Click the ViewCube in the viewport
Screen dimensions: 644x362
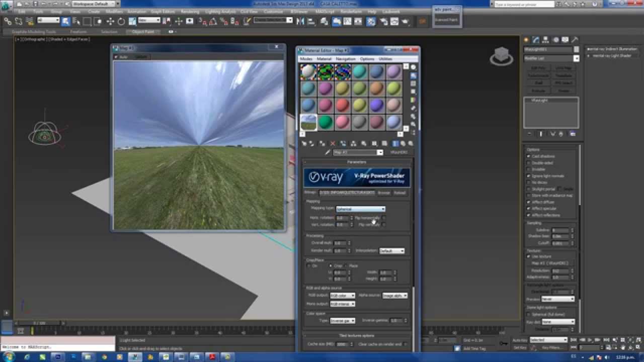click(x=501, y=55)
